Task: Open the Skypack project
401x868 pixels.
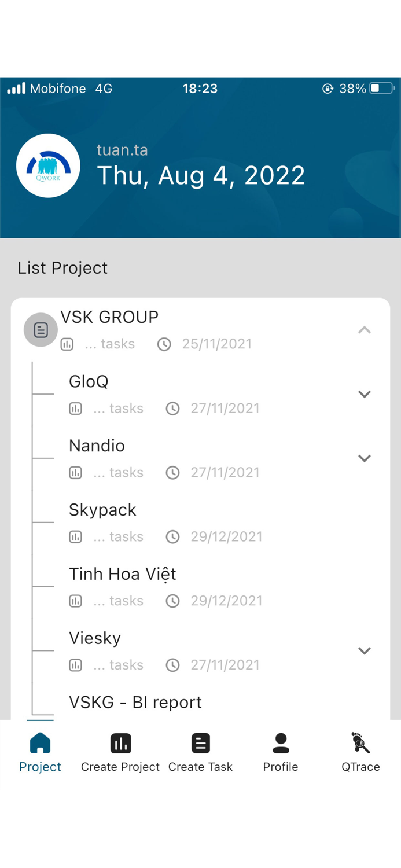Action: pyautogui.click(x=102, y=510)
